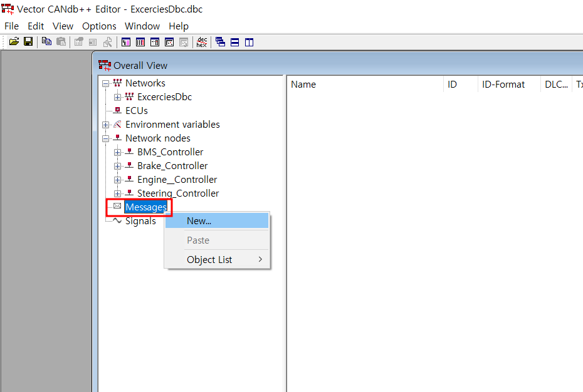Screen dimensions: 583x392
Task: Expand the BMS_Controller node
Action: coord(117,152)
